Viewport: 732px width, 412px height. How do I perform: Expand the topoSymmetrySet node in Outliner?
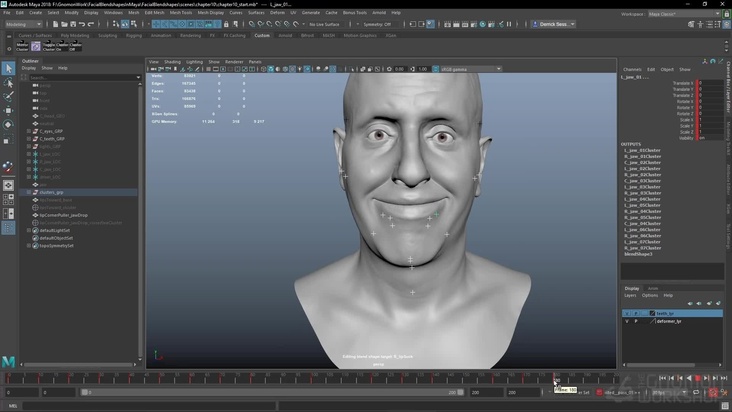[29, 246]
